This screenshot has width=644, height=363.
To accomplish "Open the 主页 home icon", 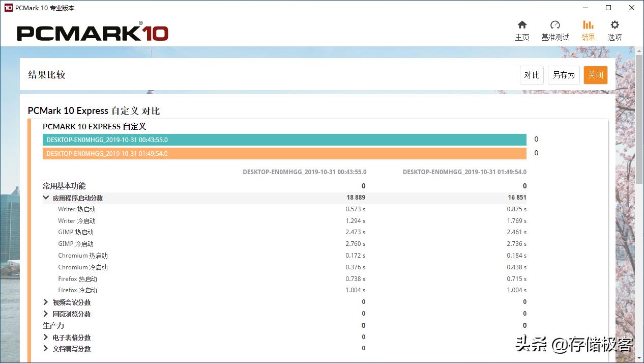I will pos(522,25).
